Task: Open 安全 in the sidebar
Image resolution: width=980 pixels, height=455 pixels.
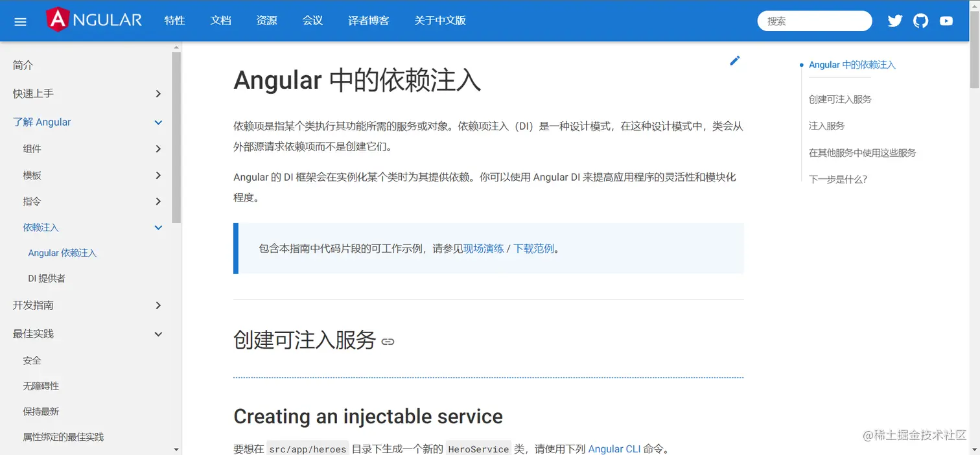Action: pos(32,360)
